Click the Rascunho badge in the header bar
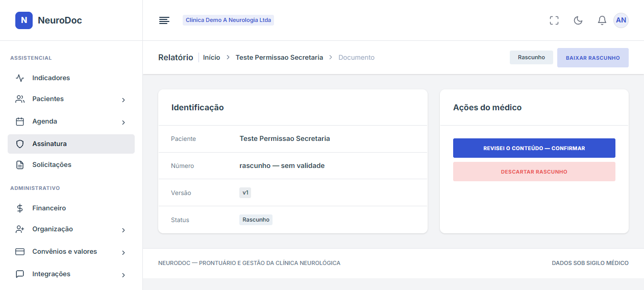 pyautogui.click(x=531, y=58)
